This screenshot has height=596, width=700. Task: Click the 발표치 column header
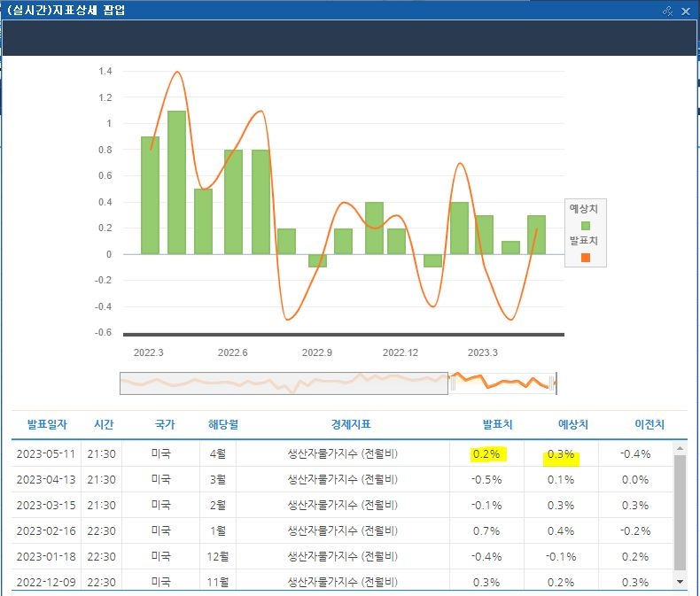click(498, 424)
